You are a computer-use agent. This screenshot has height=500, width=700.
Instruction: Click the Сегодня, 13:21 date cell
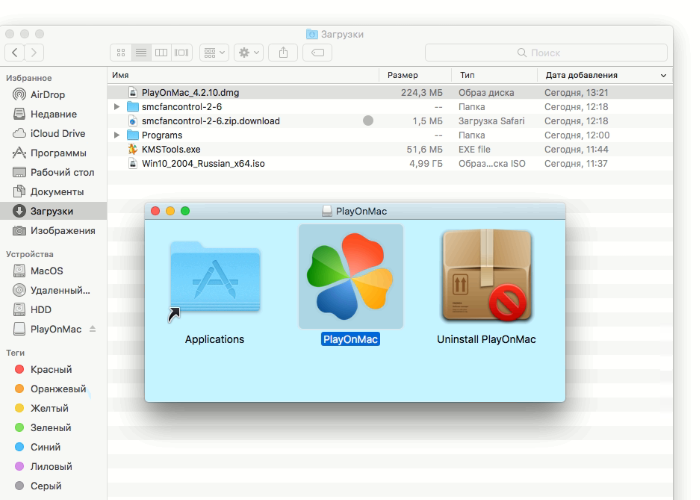click(576, 92)
